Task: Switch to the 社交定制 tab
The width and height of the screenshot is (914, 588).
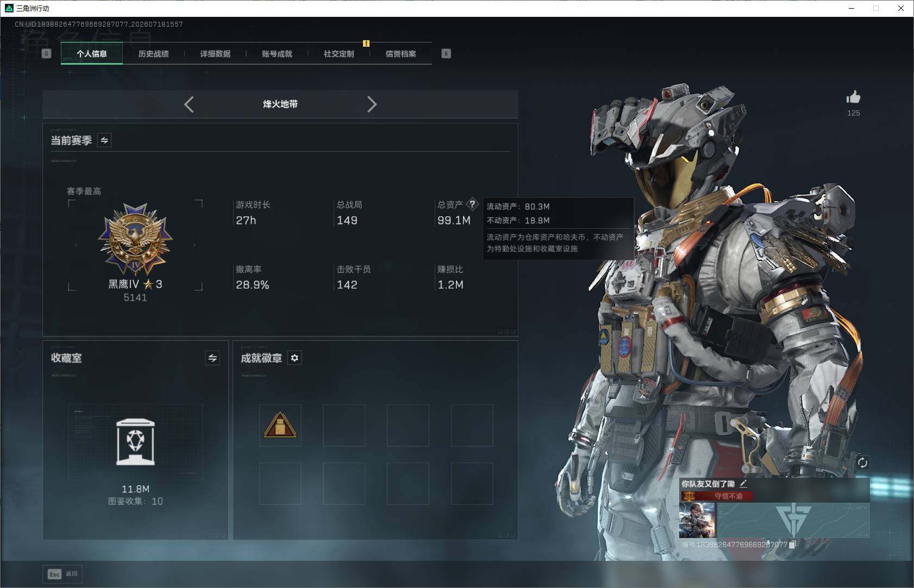Action: coord(339,54)
